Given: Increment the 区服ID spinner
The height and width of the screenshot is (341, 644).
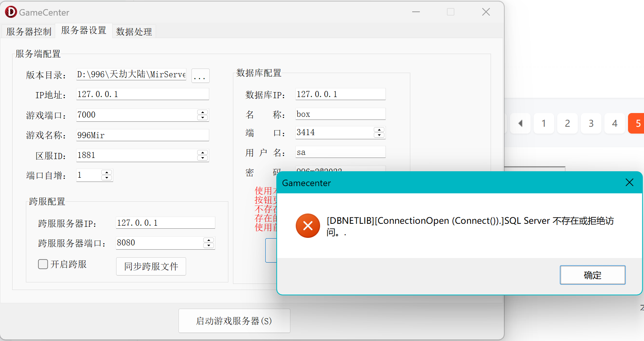Looking at the screenshot, I should click(203, 153).
